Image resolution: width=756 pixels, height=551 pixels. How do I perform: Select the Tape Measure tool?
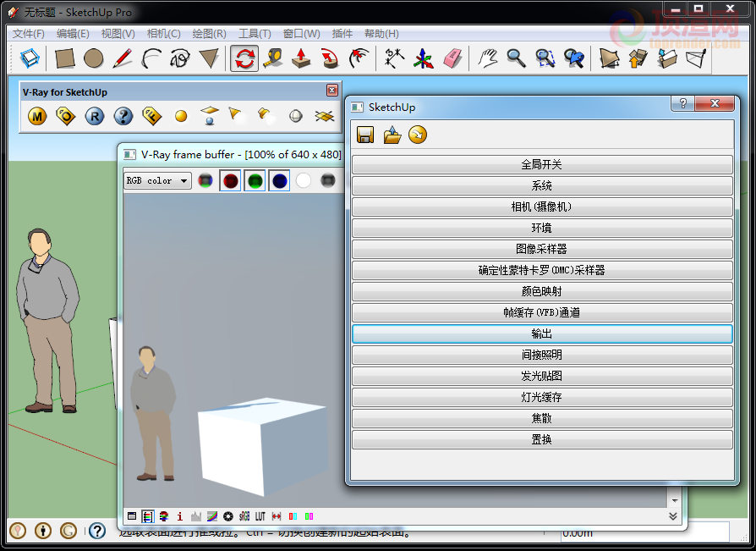(273, 58)
